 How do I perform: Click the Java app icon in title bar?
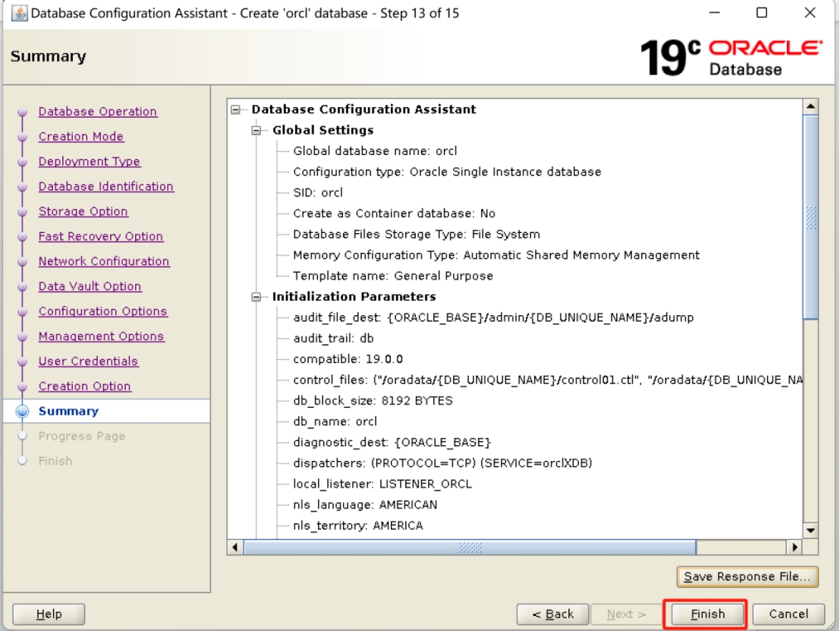[x=19, y=13]
